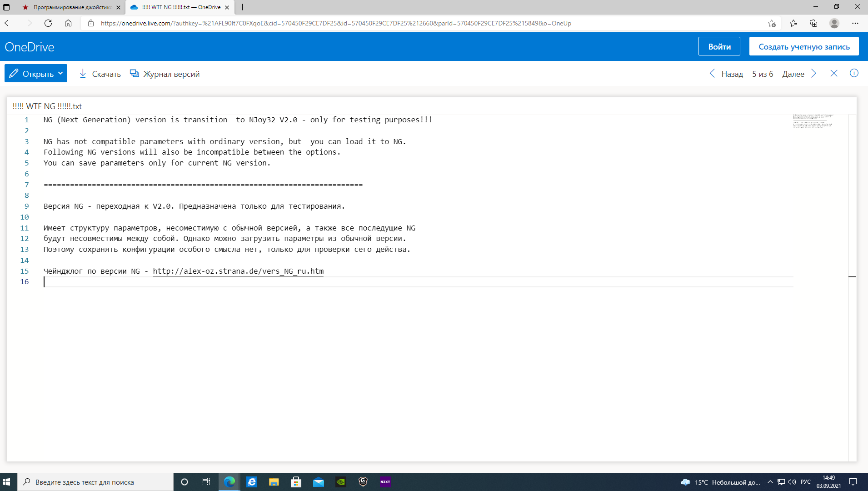Open Edge settings and more menu
This screenshot has height=491, width=868.
[x=855, y=23]
